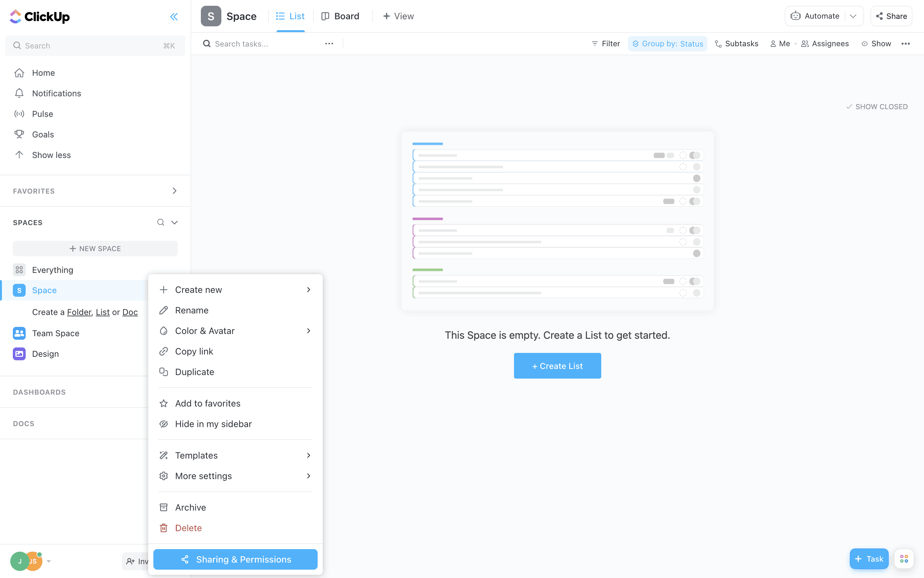Open the Group by: Status dropdown
The height and width of the screenshot is (578, 924).
point(667,44)
